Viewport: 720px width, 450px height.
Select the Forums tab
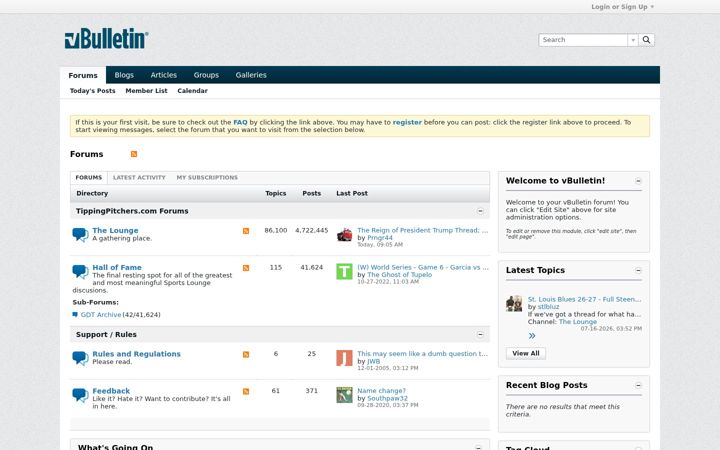(83, 75)
